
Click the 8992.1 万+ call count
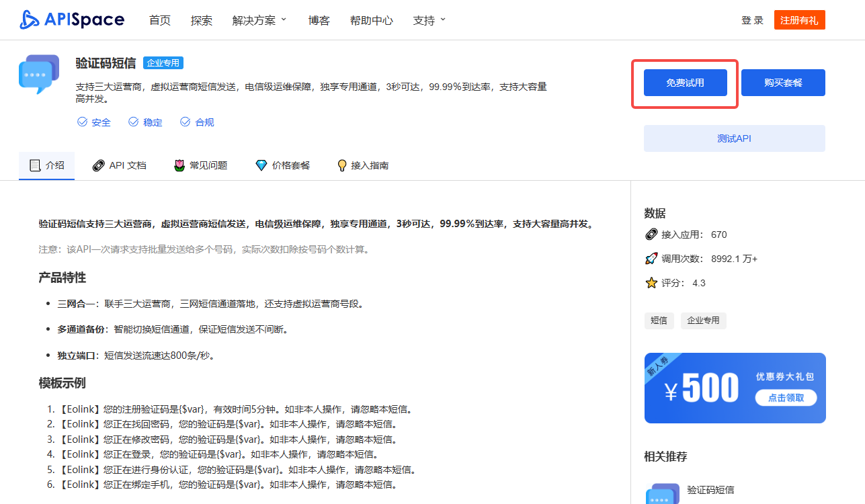(735, 259)
